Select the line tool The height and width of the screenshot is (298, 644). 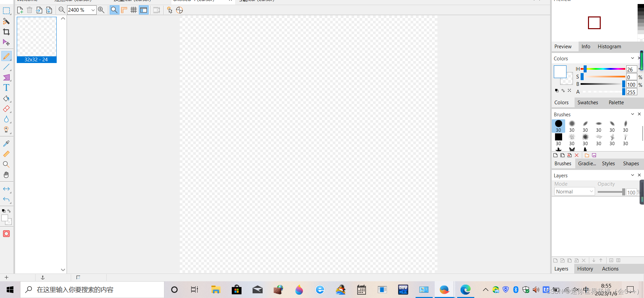[6, 67]
